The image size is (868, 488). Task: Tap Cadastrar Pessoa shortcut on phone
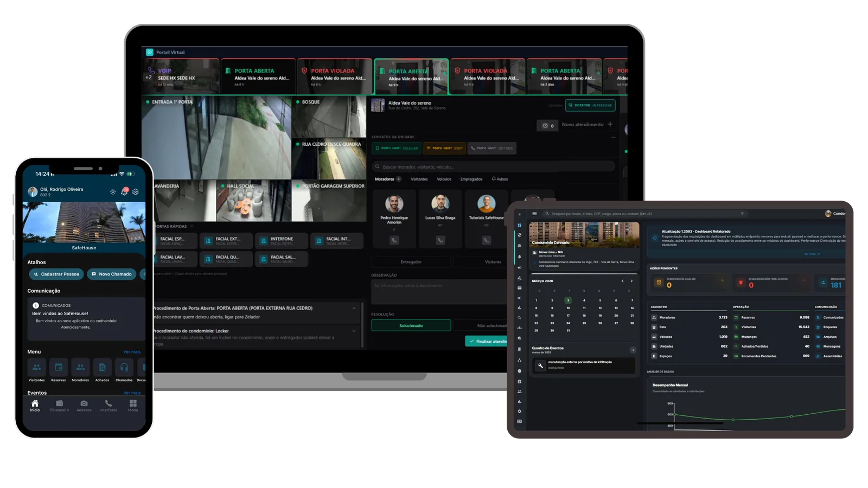pyautogui.click(x=56, y=274)
